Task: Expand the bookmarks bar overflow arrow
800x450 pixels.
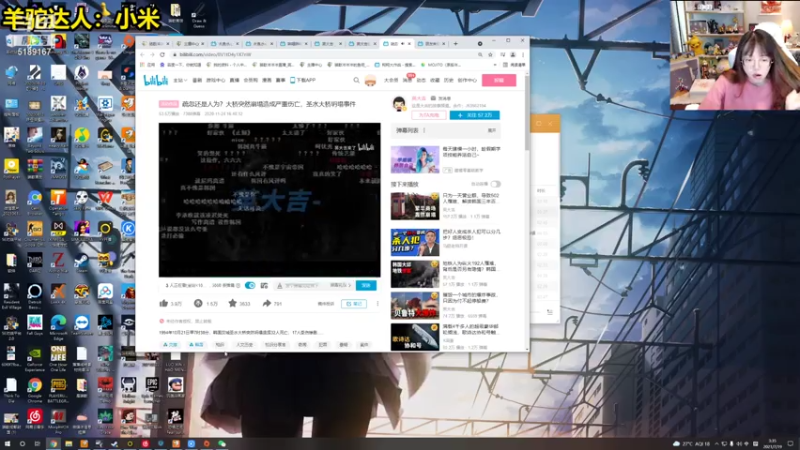Action: [495, 65]
